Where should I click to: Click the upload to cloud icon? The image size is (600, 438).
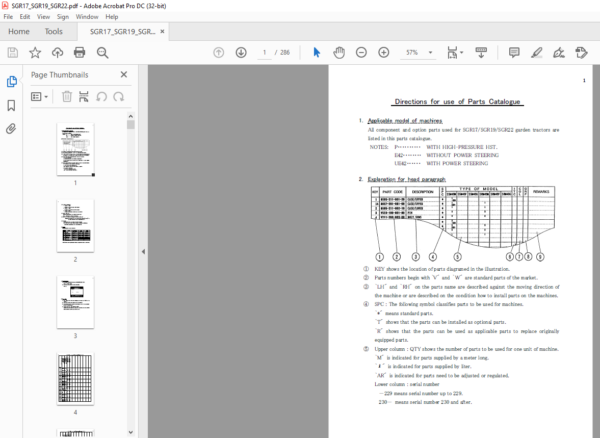click(x=57, y=52)
